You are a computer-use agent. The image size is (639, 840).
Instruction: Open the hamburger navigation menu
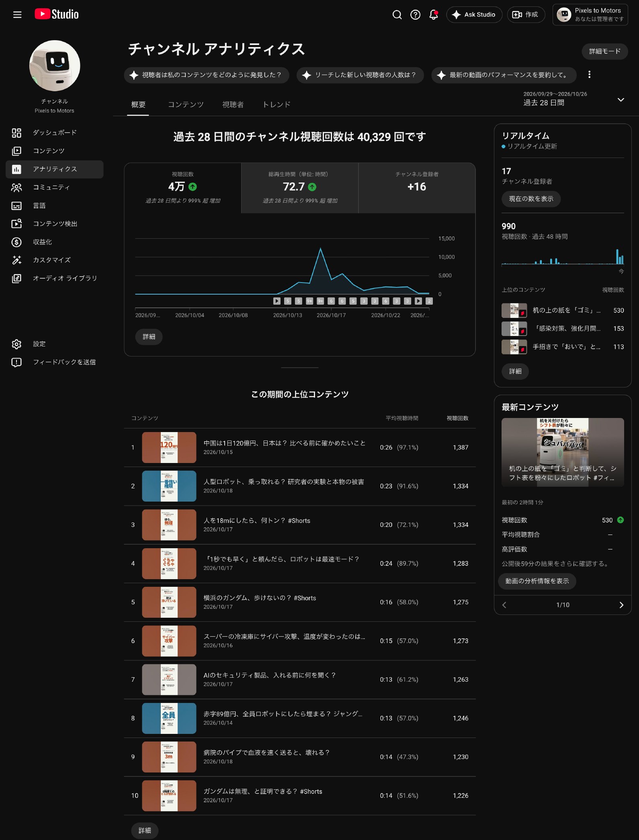pyautogui.click(x=17, y=15)
